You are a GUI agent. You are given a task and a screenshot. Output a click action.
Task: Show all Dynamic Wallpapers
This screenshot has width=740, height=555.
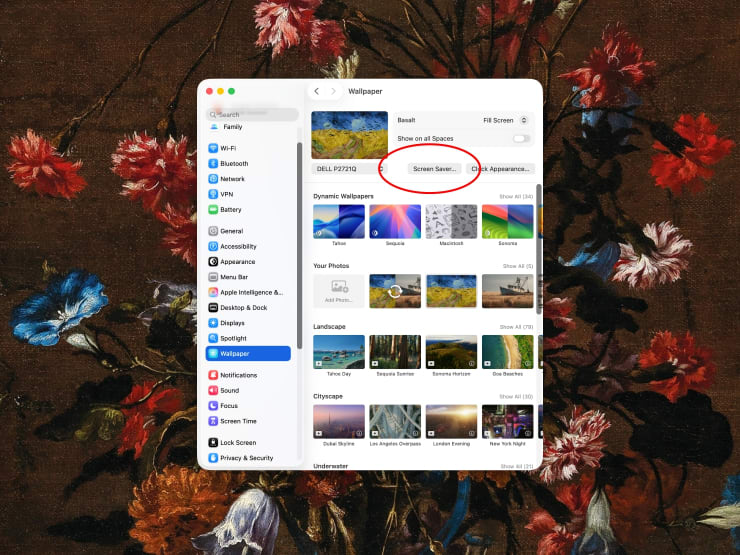tap(516, 196)
